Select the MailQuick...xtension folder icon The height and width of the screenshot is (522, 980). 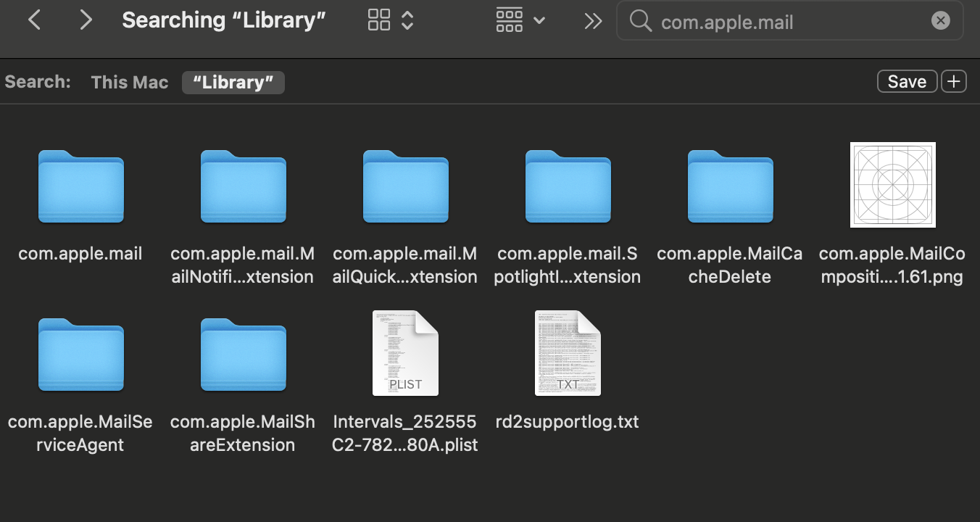[x=406, y=186]
